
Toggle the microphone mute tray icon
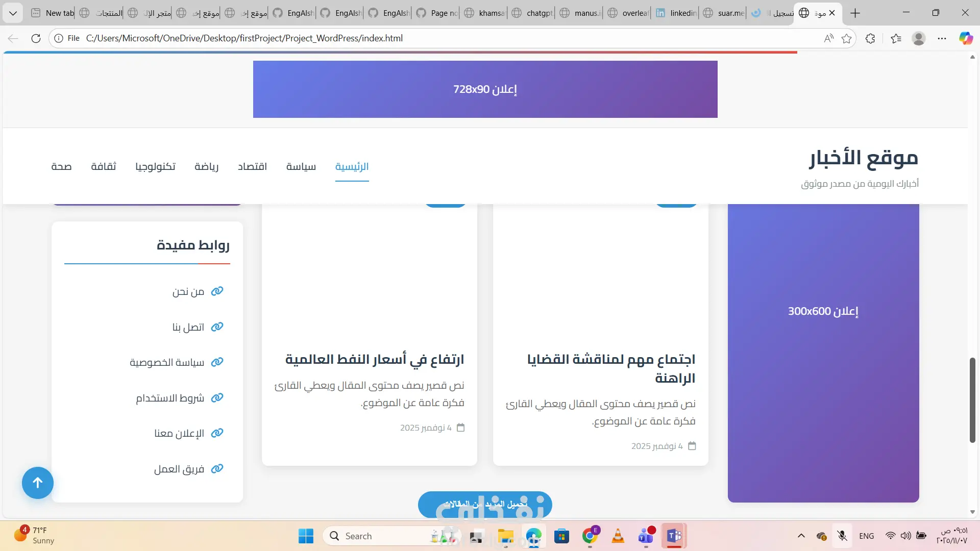coord(842,536)
